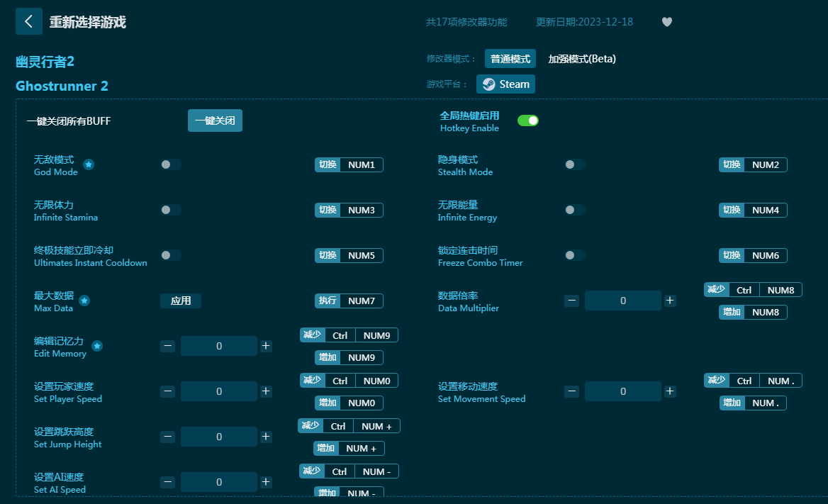This screenshot has height=504, width=828.
Task: Decrease Edit Memory with minus button
Action: coord(168,346)
